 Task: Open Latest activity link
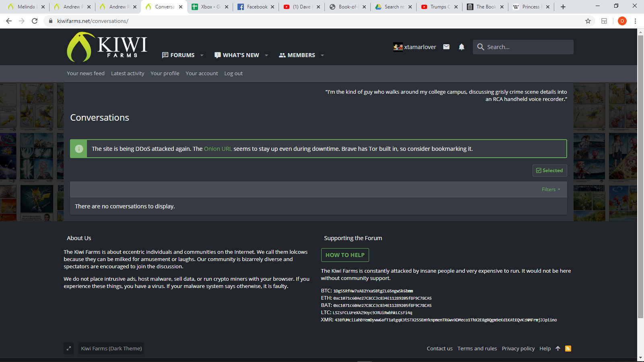(x=128, y=73)
